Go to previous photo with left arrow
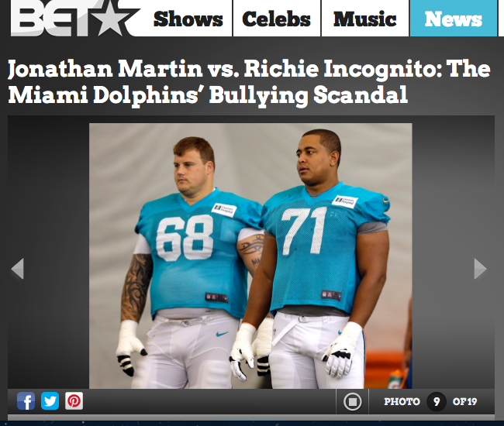Image resolution: width=504 pixels, height=426 pixels. click(x=17, y=268)
